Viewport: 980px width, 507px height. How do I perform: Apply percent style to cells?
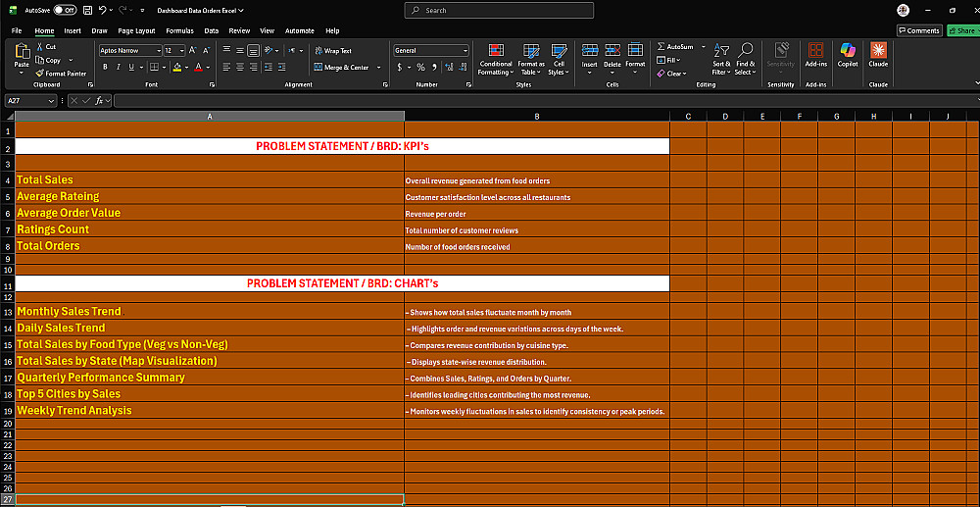[420, 67]
